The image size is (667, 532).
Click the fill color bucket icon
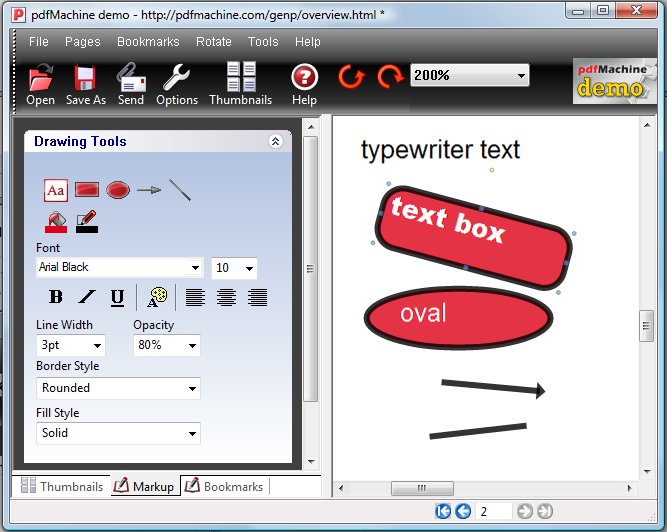(56, 221)
